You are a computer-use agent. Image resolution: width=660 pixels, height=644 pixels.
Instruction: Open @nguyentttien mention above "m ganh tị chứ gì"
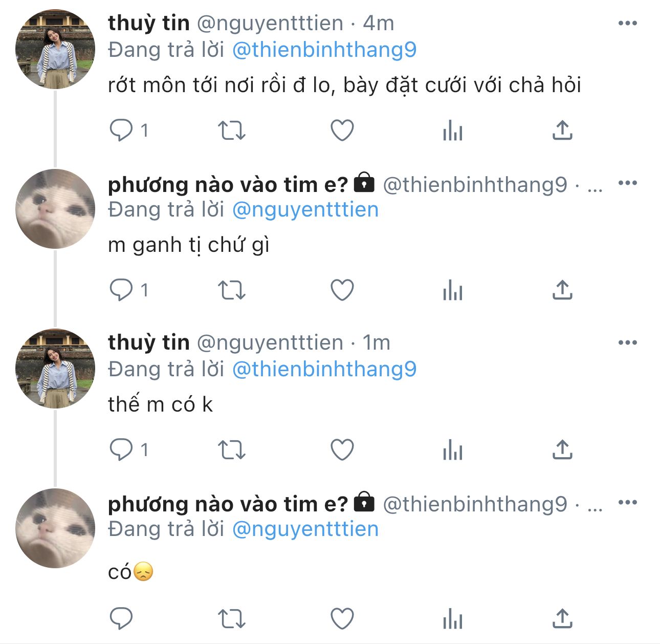coord(305,209)
